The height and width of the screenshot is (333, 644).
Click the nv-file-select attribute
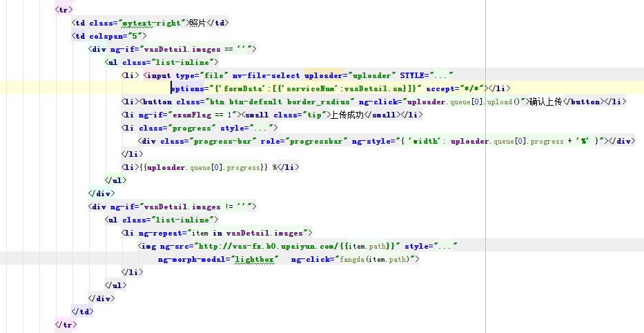point(266,75)
